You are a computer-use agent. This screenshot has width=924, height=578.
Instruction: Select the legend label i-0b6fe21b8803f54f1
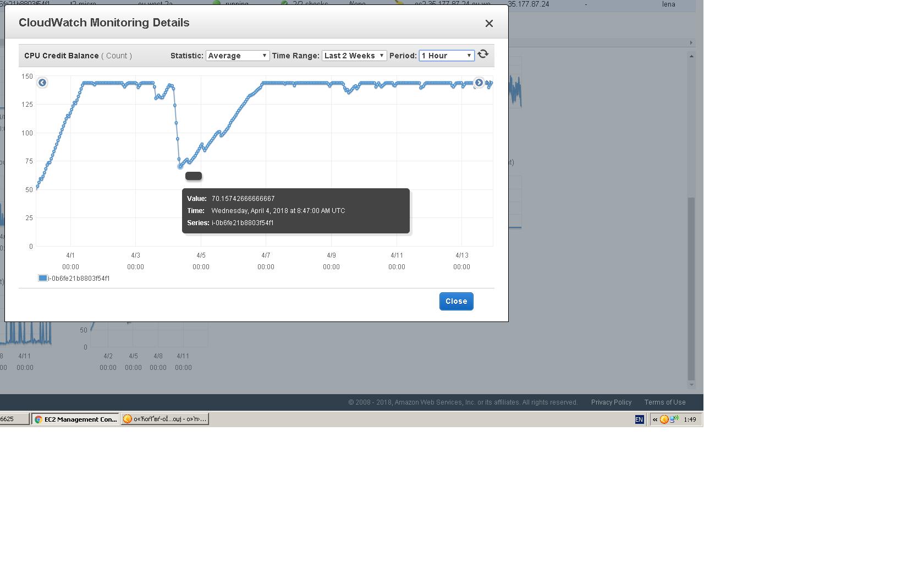pyautogui.click(x=79, y=279)
